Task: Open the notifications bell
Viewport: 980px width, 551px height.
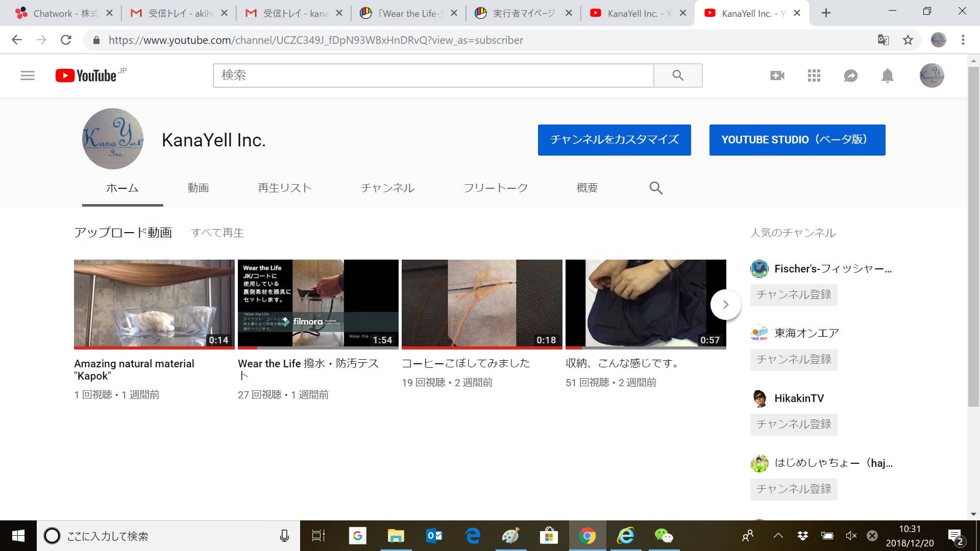Action: 888,76
